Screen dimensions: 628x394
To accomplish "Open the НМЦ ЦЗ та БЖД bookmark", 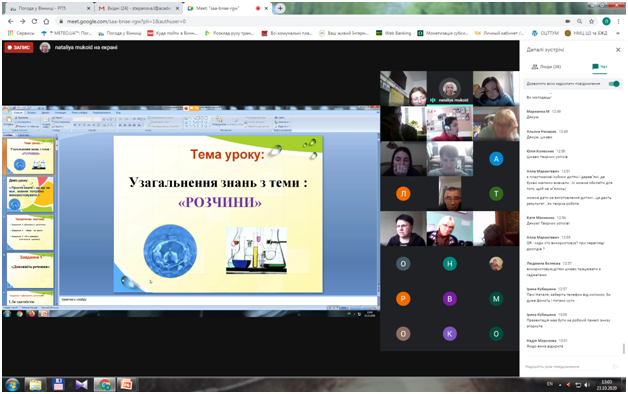I will (586, 33).
